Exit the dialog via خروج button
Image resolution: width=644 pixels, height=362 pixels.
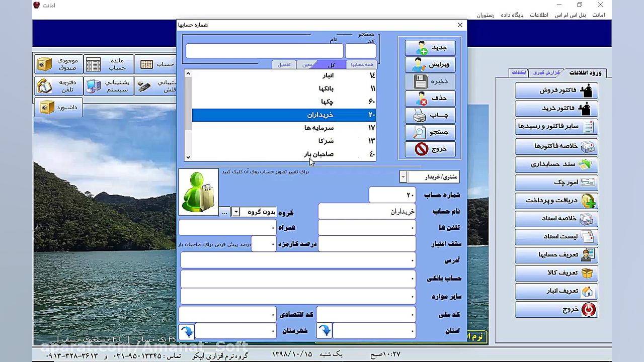430,149
